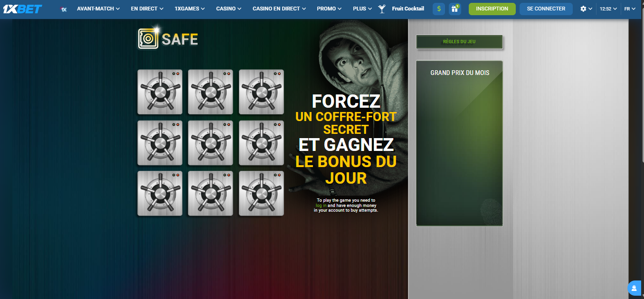Pick the center safe in the grid

pyautogui.click(x=210, y=143)
